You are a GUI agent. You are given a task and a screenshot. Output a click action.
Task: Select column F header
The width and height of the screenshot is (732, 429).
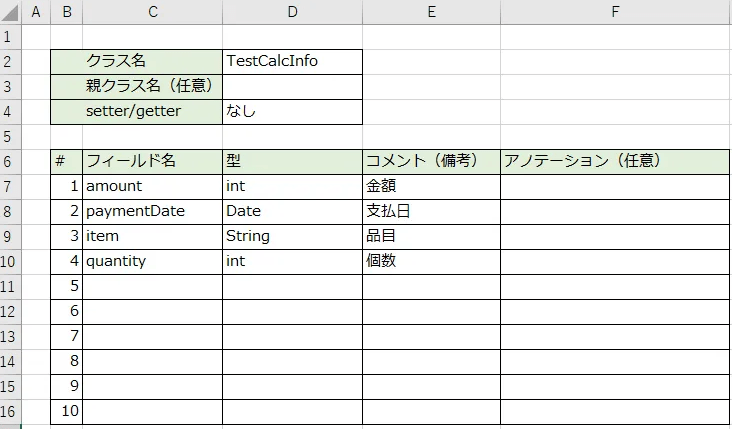(615, 12)
